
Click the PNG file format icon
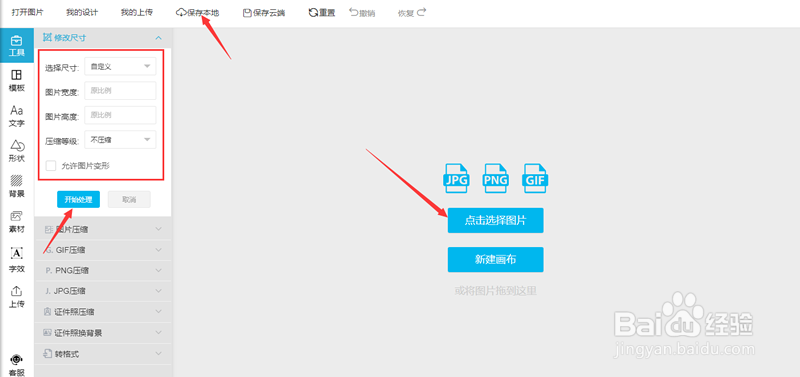pyautogui.click(x=496, y=178)
